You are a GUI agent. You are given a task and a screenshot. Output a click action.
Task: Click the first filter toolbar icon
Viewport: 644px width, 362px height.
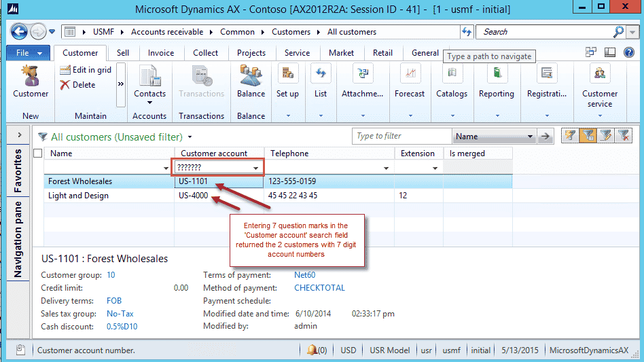coord(570,136)
